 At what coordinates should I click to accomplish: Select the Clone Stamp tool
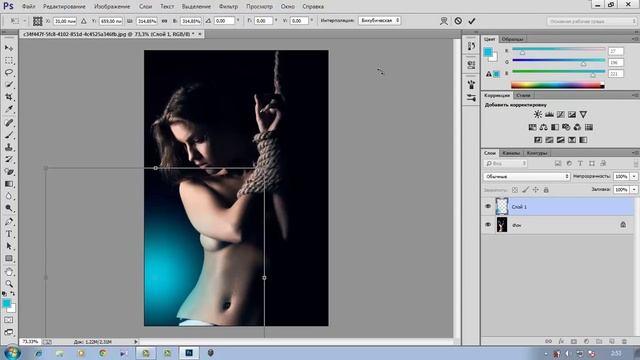point(9,147)
